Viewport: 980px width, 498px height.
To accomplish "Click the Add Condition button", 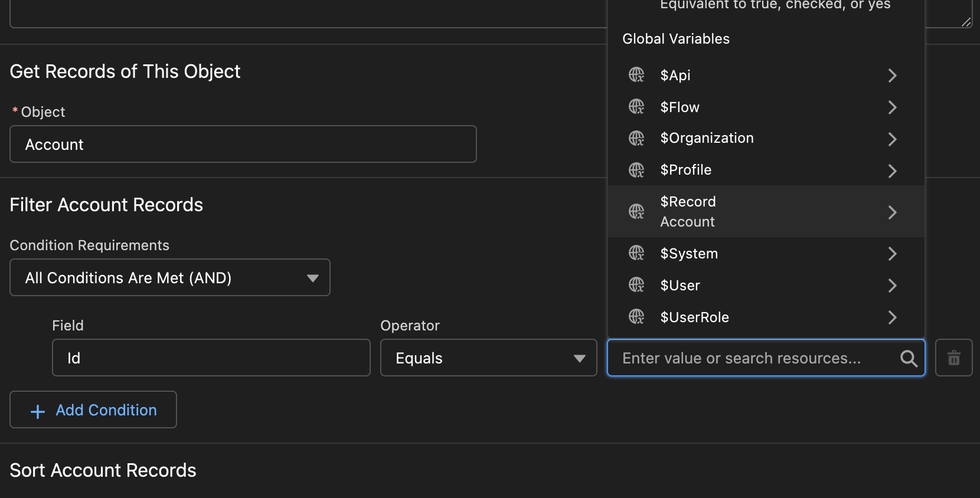I will [93, 409].
